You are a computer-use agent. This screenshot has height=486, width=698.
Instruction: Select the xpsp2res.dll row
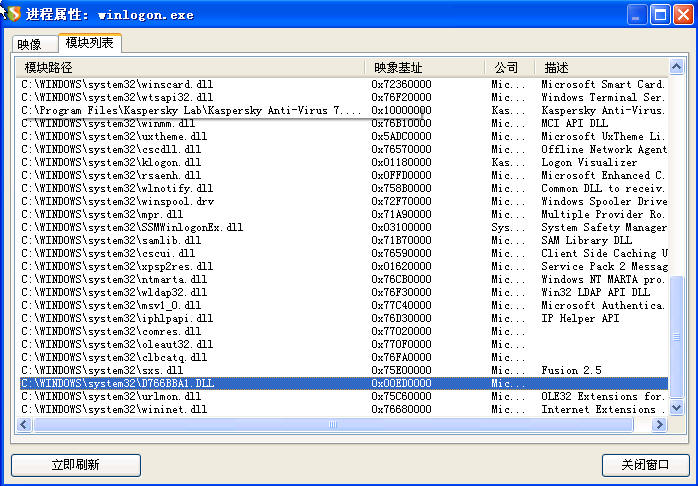[x=344, y=266]
